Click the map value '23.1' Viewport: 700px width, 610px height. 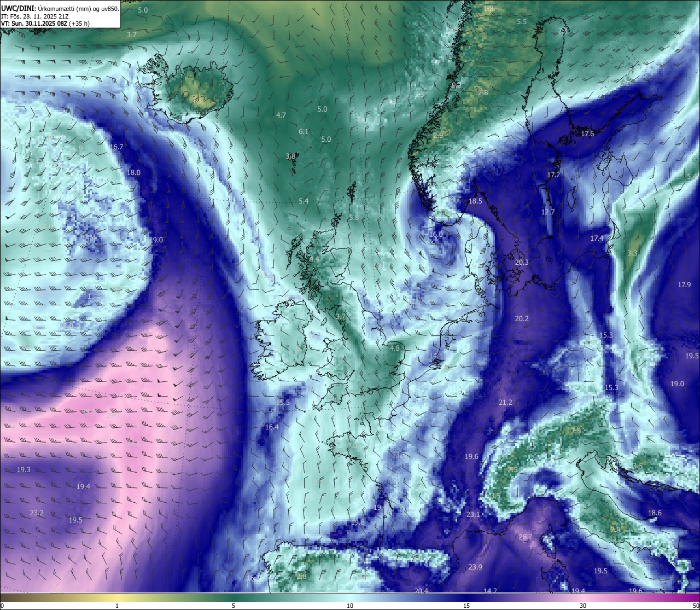pos(473,514)
